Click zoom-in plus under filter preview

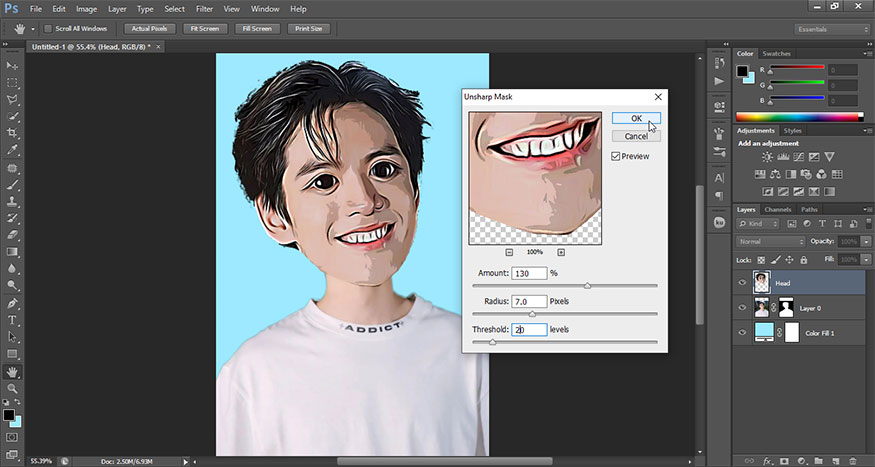coord(561,252)
